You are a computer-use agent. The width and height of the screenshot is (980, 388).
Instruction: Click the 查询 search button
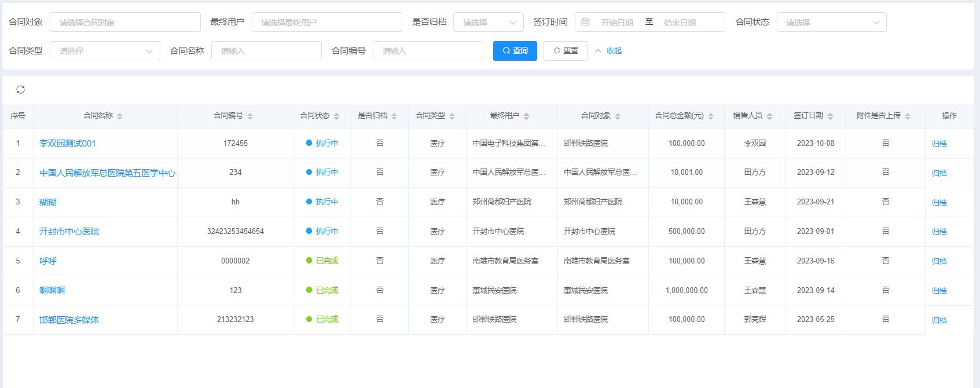tap(515, 51)
